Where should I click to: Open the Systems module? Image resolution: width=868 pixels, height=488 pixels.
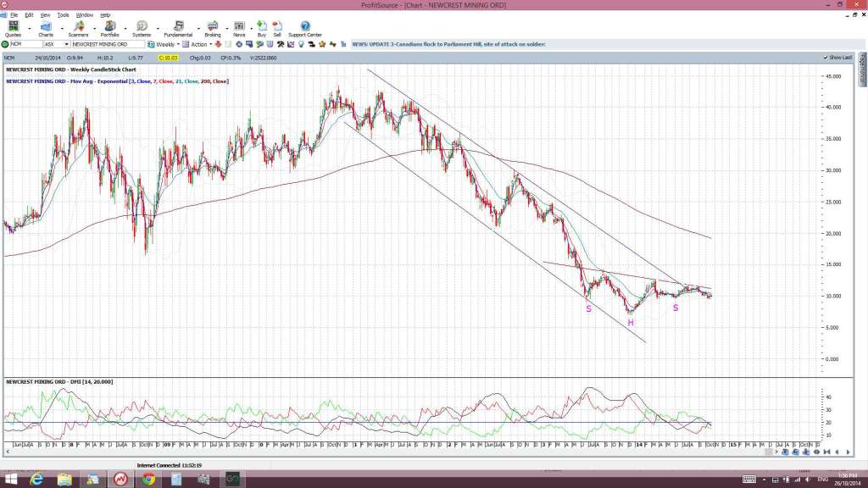[142, 29]
